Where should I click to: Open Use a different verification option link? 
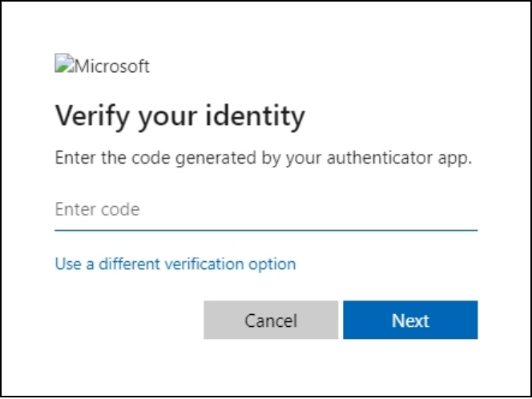tap(175, 264)
